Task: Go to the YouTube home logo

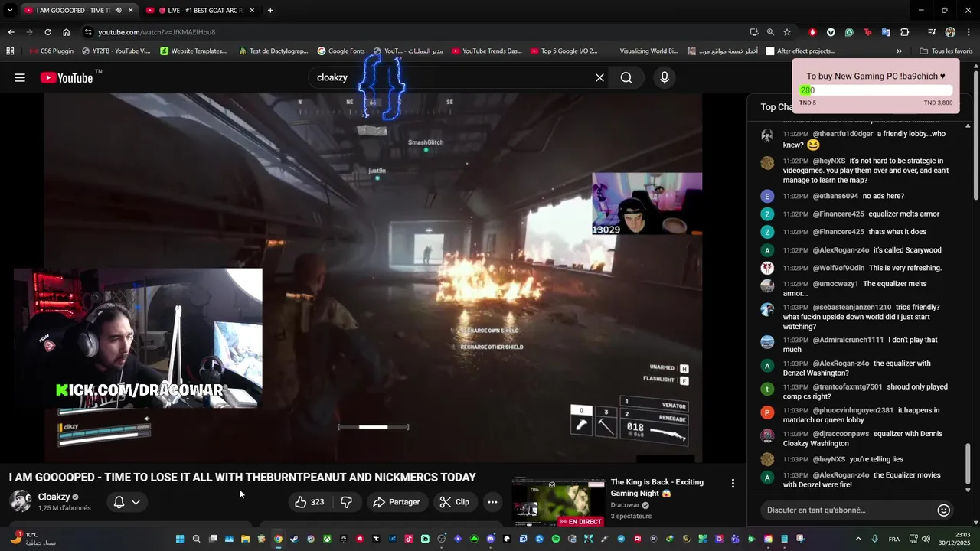Action: click(67, 77)
